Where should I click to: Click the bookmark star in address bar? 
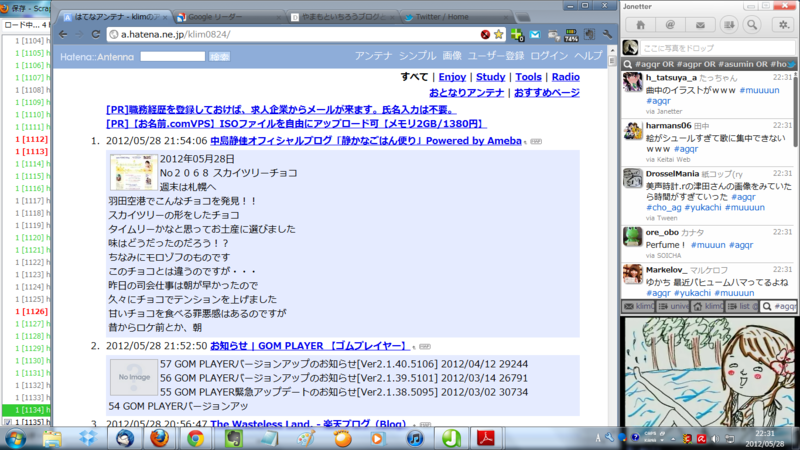coord(498,34)
